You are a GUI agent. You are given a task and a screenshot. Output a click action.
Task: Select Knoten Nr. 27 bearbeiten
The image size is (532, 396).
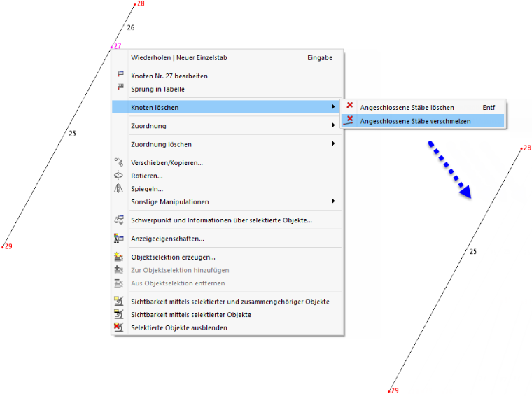[x=227, y=76]
